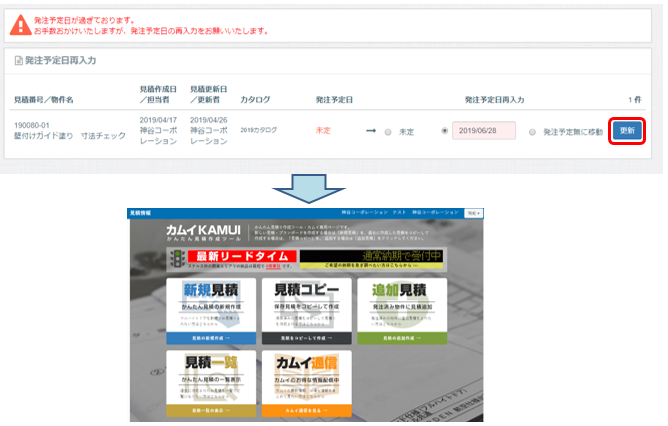The width and height of the screenshot is (668, 426).
Task: Click the red warning triangle icon
Action: [20, 25]
